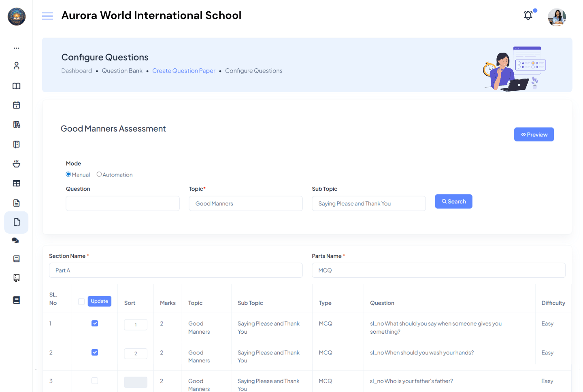The width and height of the screenshot is (583, 392).
Task: Check the question about father's father
Action: 94,381
